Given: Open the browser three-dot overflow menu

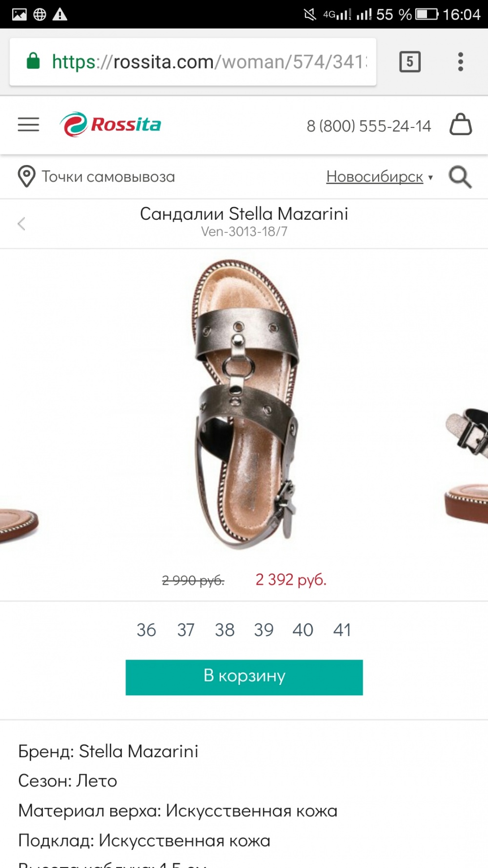Looking at the screenshot, I should coord(461,62).
